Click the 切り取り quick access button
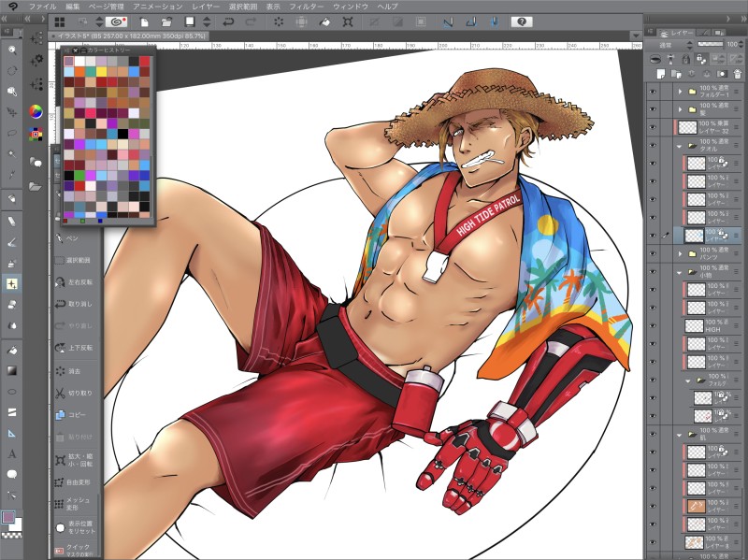Image resolution: width=748 pixels, height=560 pixels. tap(75, 393)
